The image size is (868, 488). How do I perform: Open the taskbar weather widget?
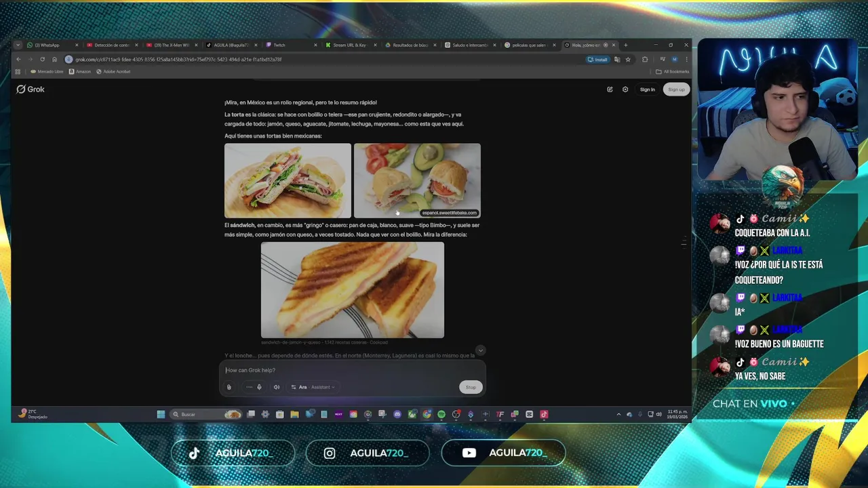[x=33, y=414]
